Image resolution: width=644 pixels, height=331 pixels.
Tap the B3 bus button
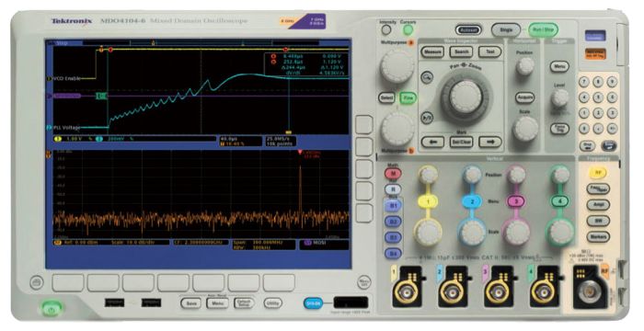coord(393,237)
